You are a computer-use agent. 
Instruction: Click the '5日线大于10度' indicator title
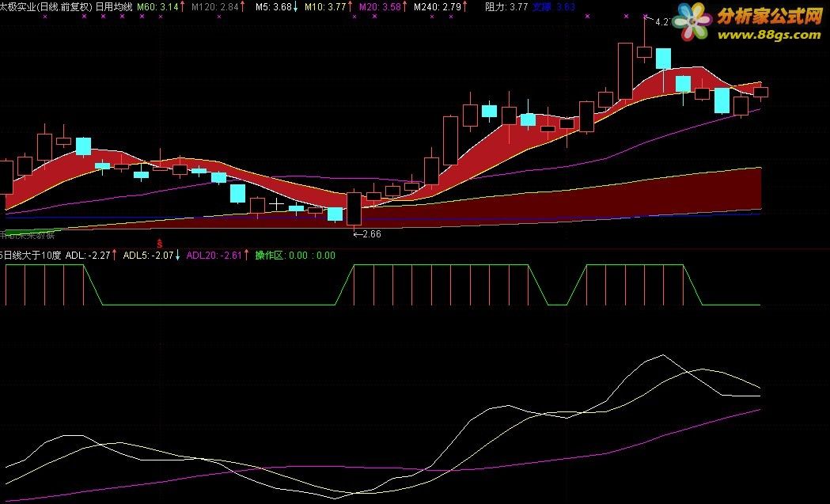click(x=30, y=256)
